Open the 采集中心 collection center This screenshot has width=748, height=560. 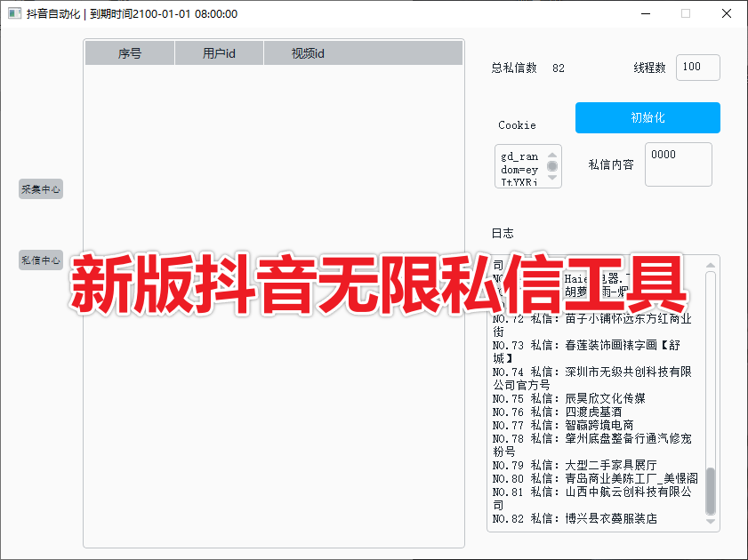pyautogui.click(x=41, y=189)
